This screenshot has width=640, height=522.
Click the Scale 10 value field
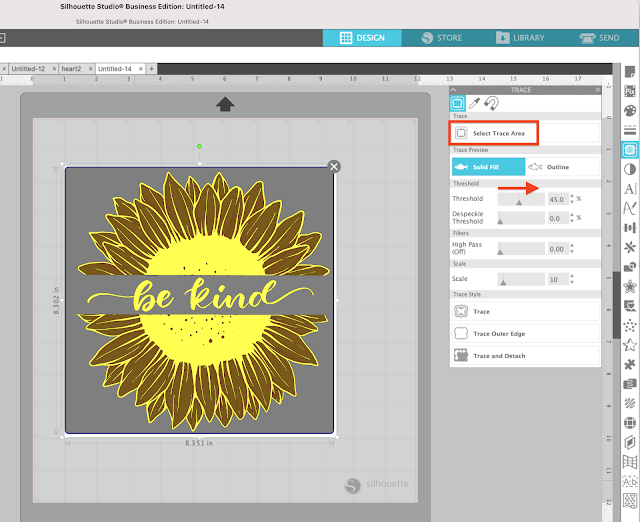(558, 279)
